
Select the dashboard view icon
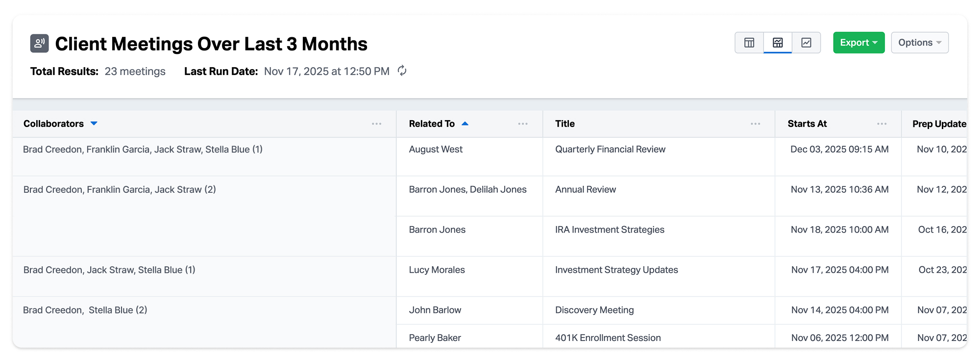[x=778, y=43]
